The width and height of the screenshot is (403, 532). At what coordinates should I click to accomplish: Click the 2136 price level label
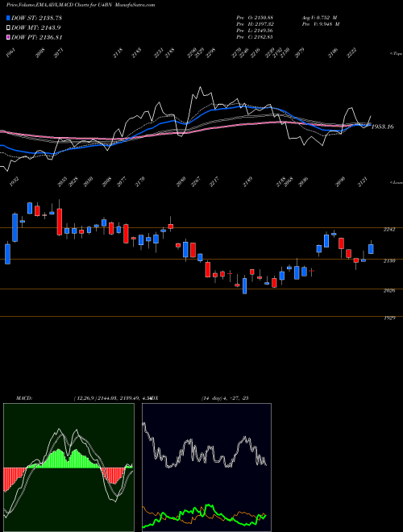389,261
